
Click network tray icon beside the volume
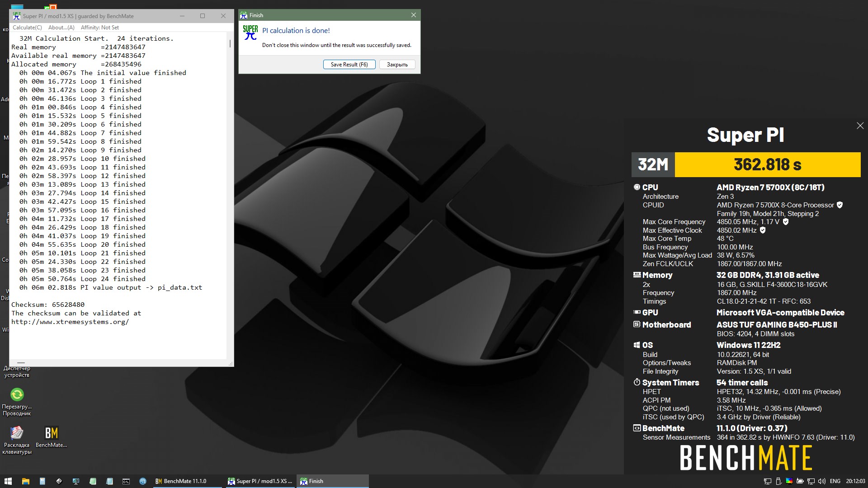(811, 481)
